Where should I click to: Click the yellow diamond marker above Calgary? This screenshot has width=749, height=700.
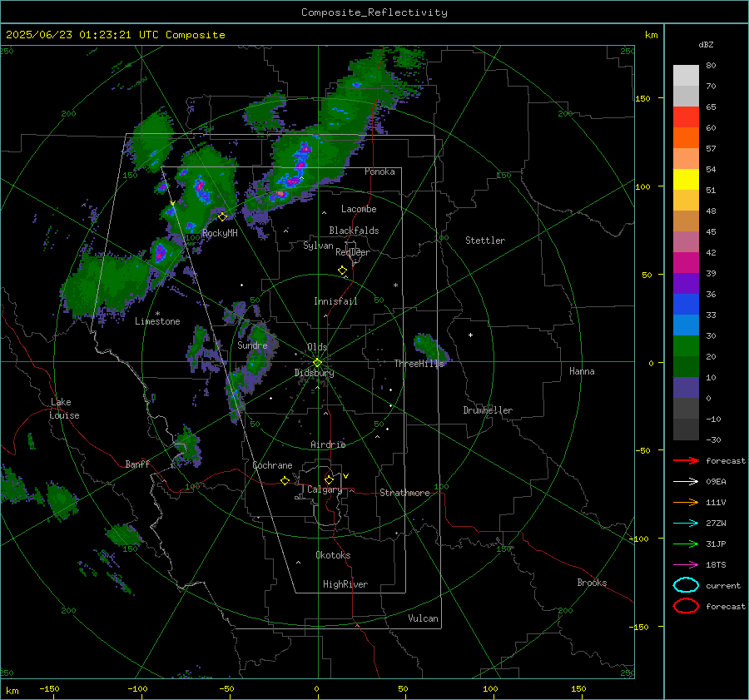tap(329, 479)
